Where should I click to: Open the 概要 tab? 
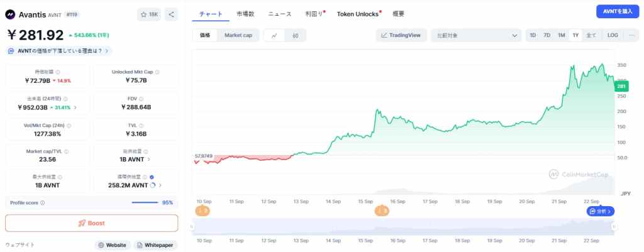click(398, 14)
